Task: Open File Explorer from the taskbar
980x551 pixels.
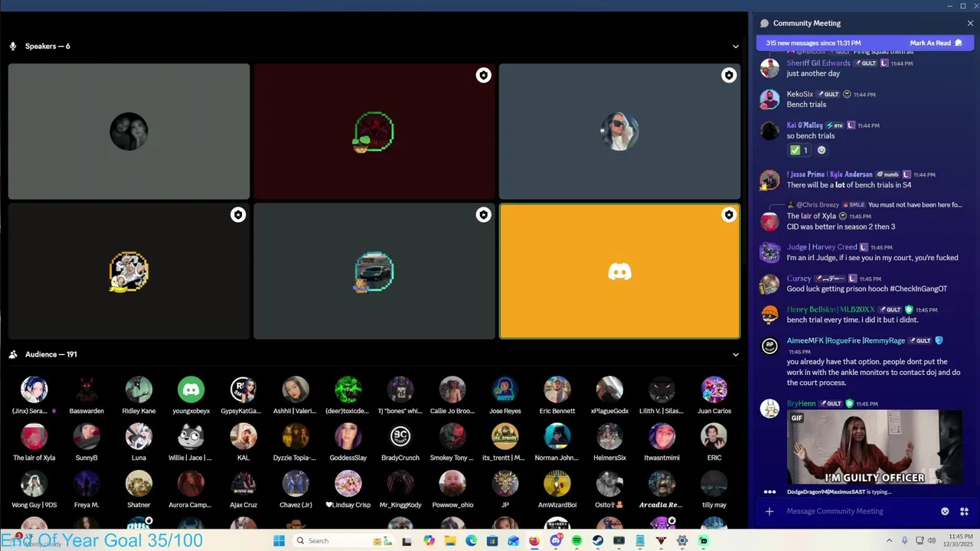Action: [x=449, y=541]
